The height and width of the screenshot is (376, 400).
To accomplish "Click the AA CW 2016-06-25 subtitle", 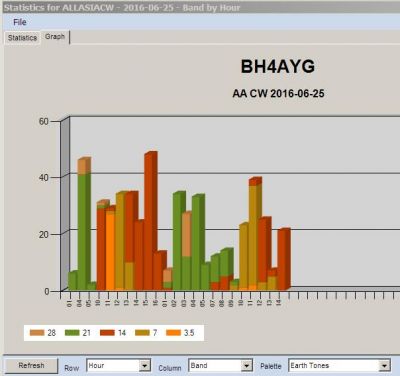I will click(278, 94).
